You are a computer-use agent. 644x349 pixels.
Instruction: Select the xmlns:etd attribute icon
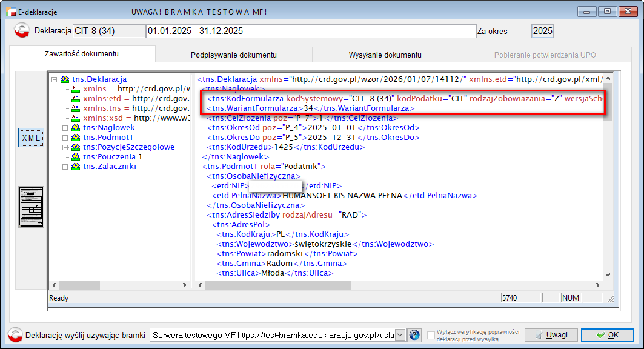pos(75,99)
